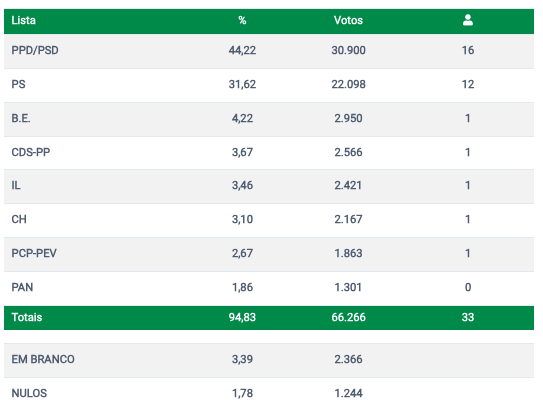Click the Totais row label
Image resolution: width=543 pixels, height=408 pixels.
[27, 318]
